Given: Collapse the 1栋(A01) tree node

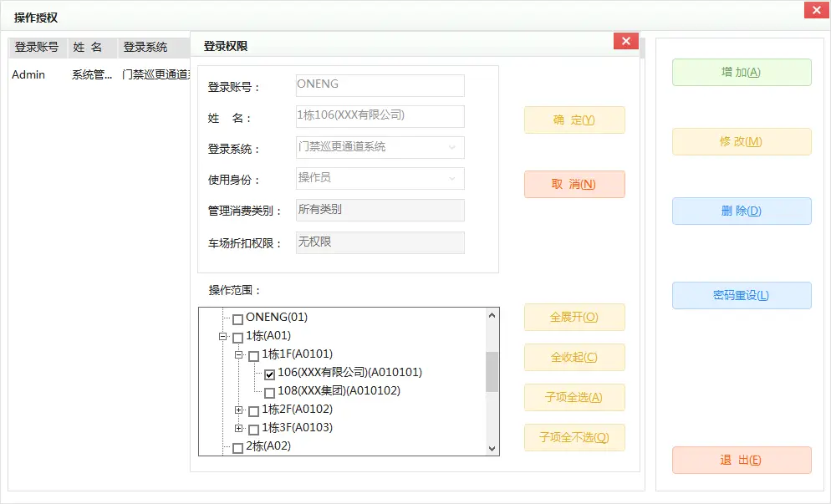Looking at the screenshot, I should point(223,336).
